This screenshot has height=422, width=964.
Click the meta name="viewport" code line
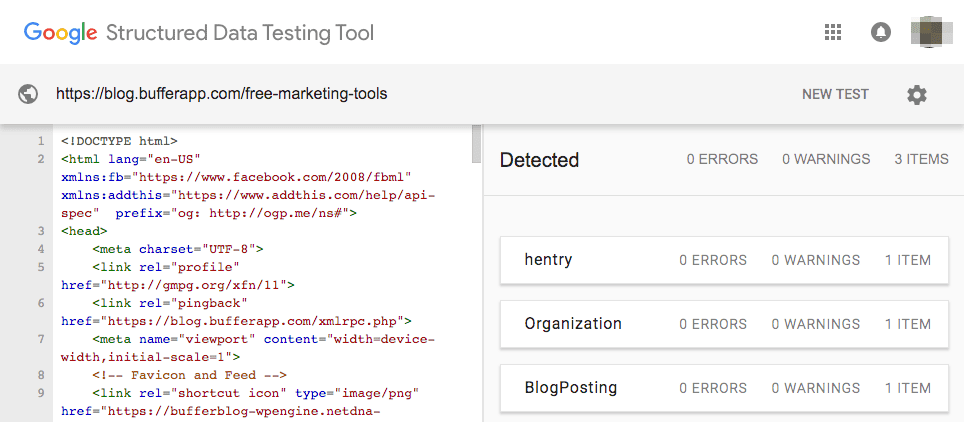[264, 339]
